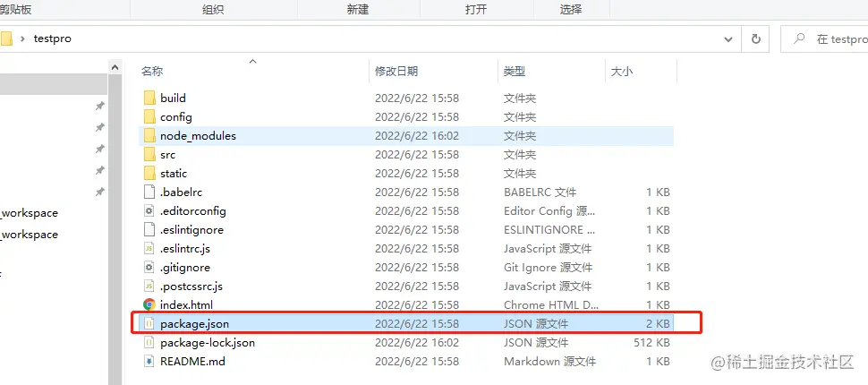Select the package-lock.json file name
This screenshot has height=385, width=868.
[208, 343]
